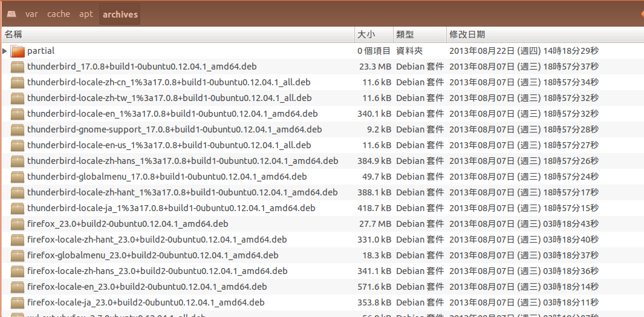The width and height of the screenshot is (644, 317).
Task: Select the thunderbird-locale-zh-cn package icon
Action: tap(18, 82)
